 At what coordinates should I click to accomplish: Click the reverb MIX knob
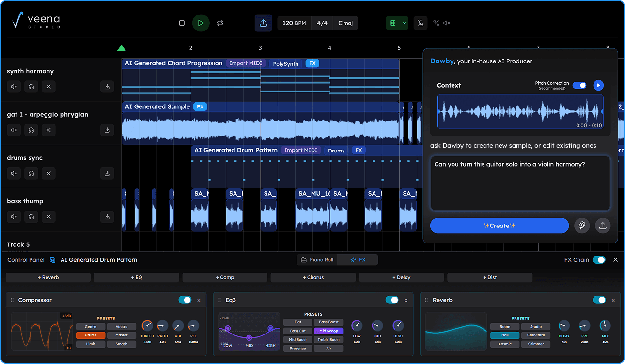(x=605, y=326)
